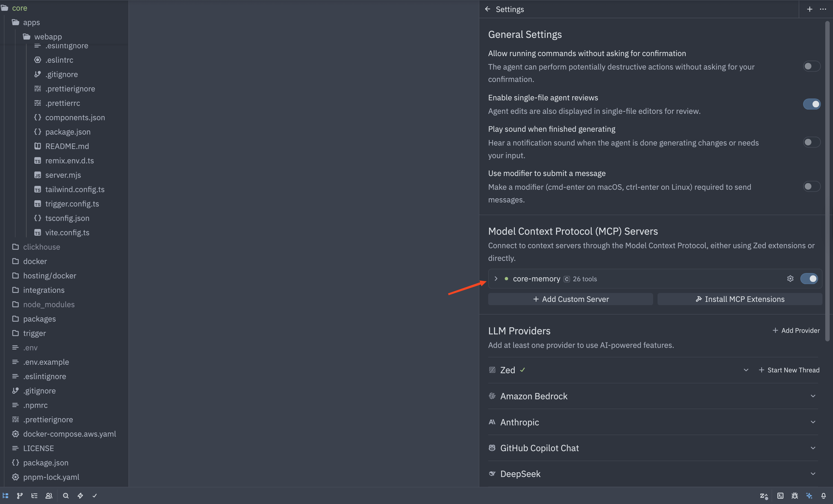Disable single-file agent reviews toggle
Viewport: 833px width, 504px height.
coord(811,104)
